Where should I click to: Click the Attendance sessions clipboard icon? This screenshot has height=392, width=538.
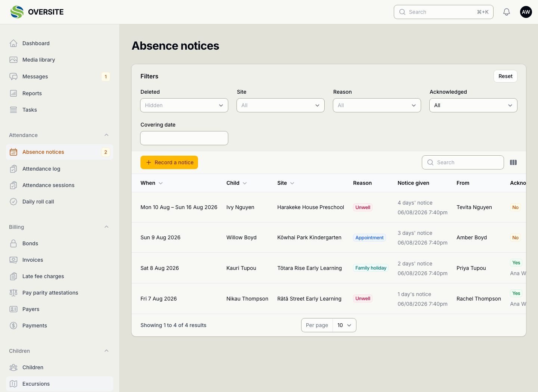click(13, 185)
